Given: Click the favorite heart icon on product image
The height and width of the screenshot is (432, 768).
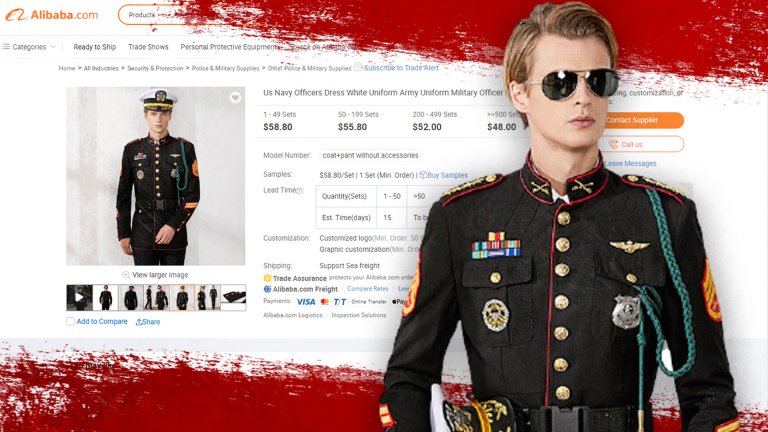Looking at the screenshot, I should 235,98.
